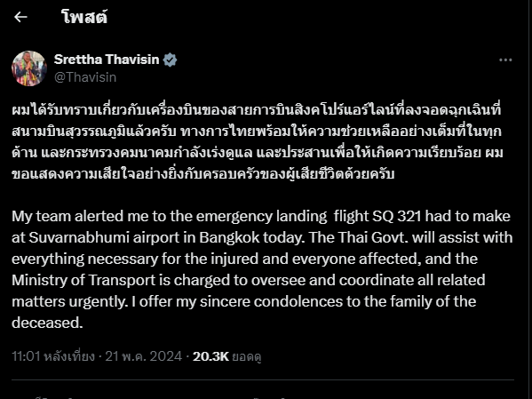Viewport: 532px width, 399px height.
Task: Click the 'Ministry of Transport' phrase
Action: [x=83, y=280]
